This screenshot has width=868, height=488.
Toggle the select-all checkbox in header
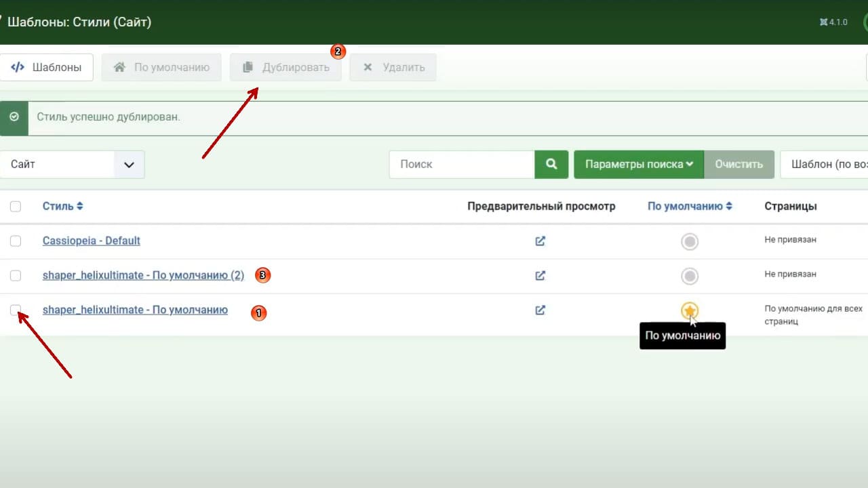[16, 206]
